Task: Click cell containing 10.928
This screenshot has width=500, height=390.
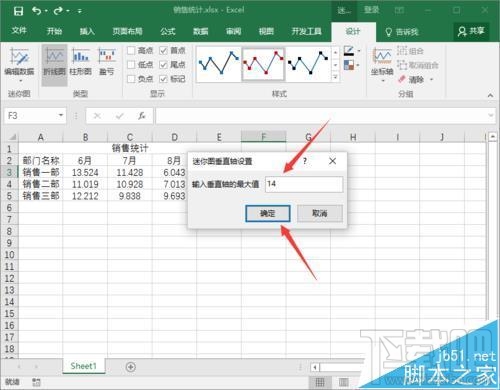Action: [x=130, y=184]
